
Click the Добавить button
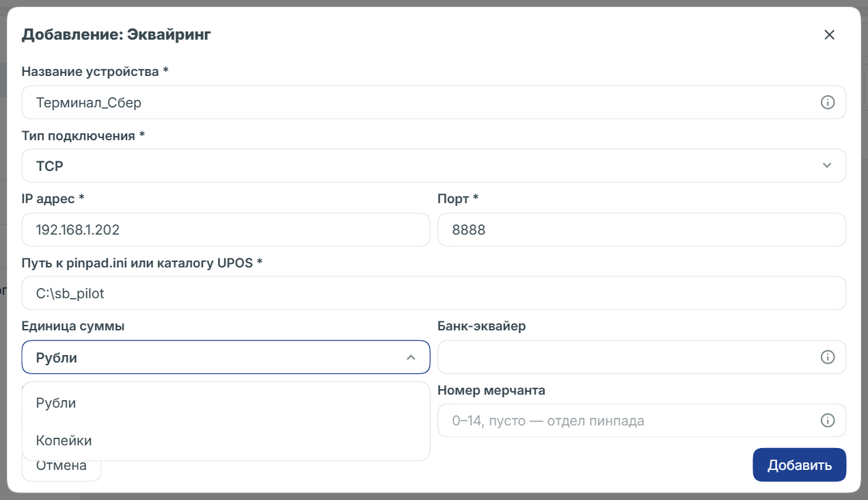tap(800, 465)
